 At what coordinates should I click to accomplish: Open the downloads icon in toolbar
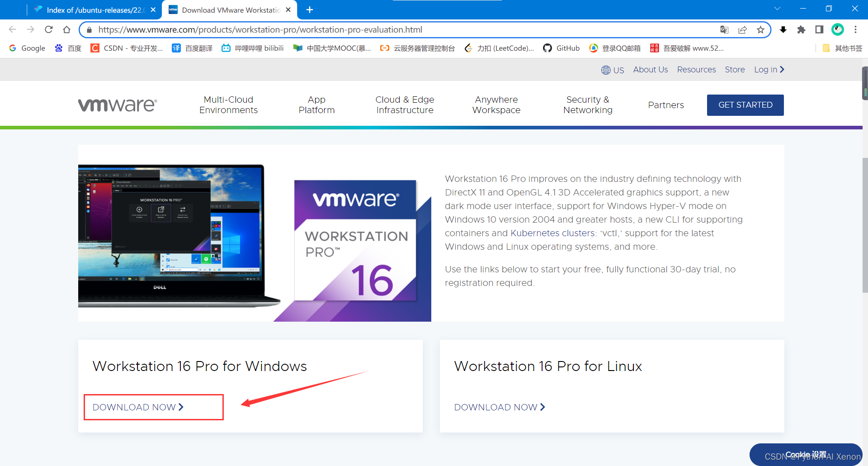[x=783, y=30]
